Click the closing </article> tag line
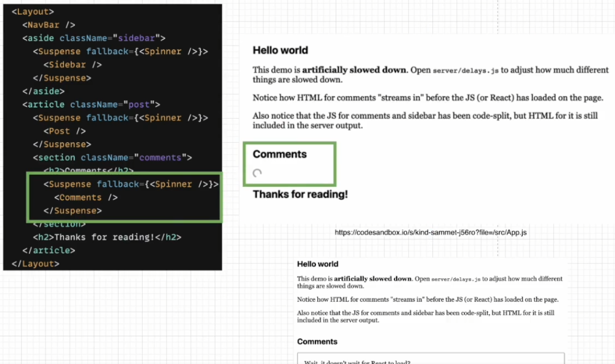Screen dimensions: 615x364 point(49,251)
